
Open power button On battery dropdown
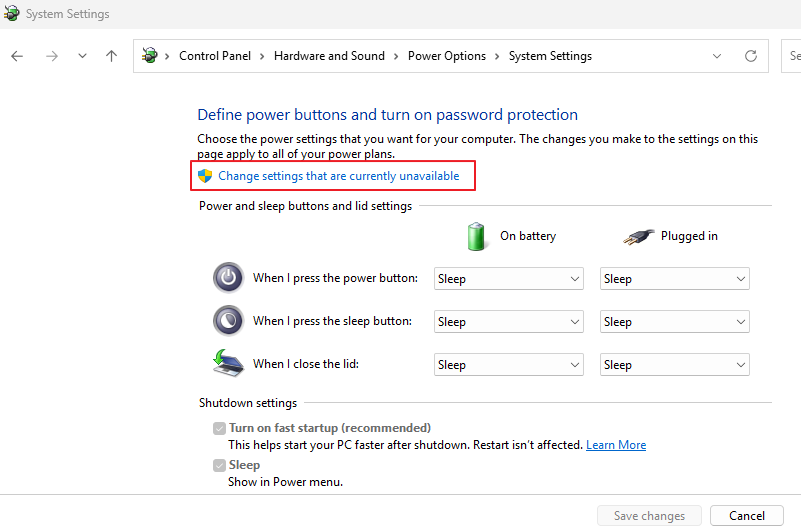[508, 279]
